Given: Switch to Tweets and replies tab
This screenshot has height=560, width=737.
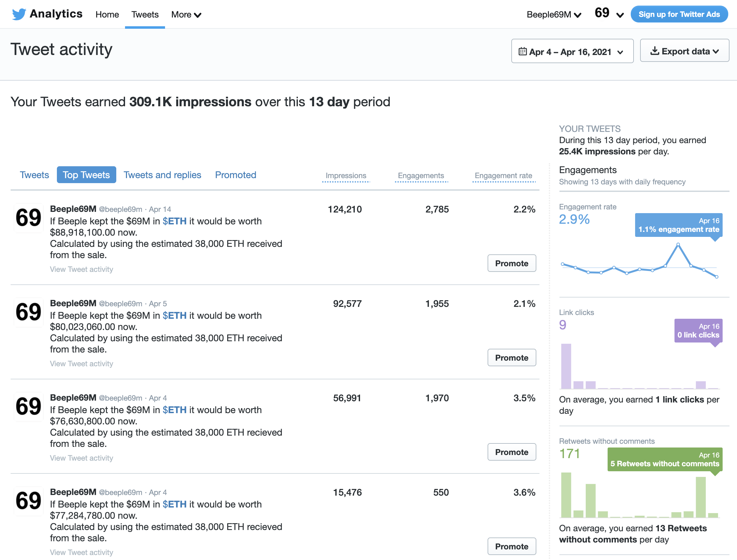Looking at the screenshot, I should pyautogui.click(x=162, y=175).
